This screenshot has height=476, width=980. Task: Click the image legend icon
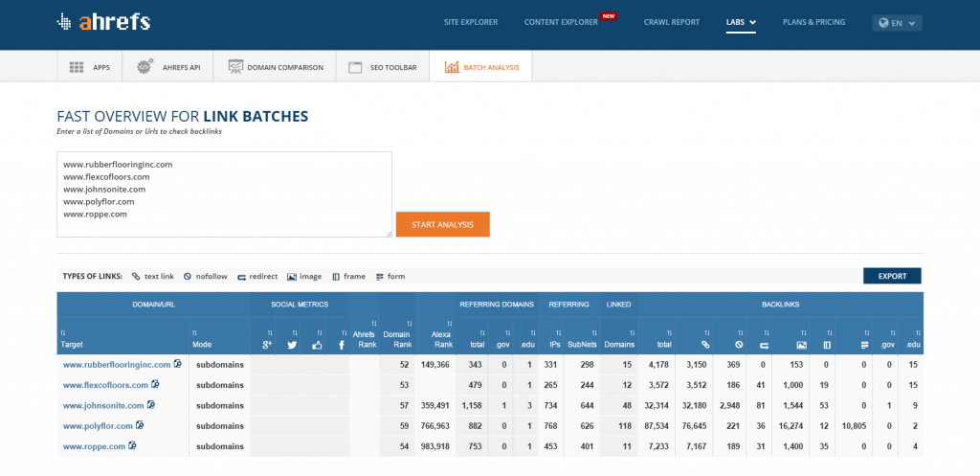coord(292,277)
